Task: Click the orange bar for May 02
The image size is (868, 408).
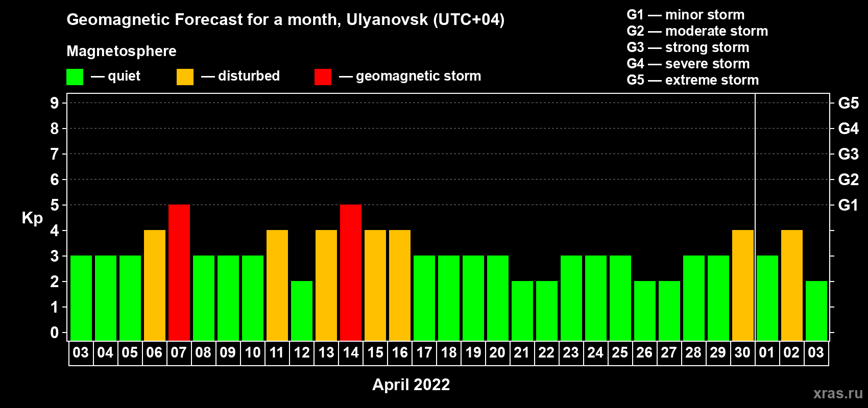Action: point(792,286)
